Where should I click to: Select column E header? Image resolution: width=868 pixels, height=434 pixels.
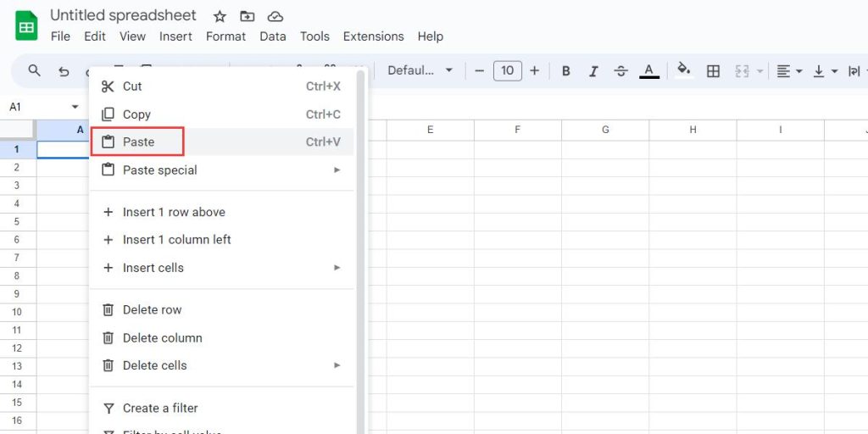(430, 130)
